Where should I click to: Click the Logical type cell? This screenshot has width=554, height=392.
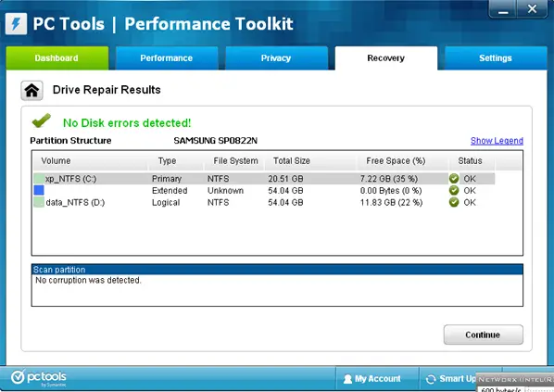[166, 202]
